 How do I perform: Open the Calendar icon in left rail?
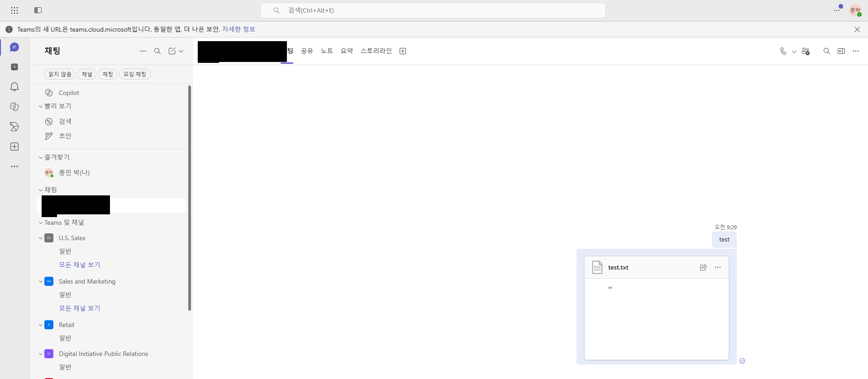pyautogui.click(x=14, y=67)
